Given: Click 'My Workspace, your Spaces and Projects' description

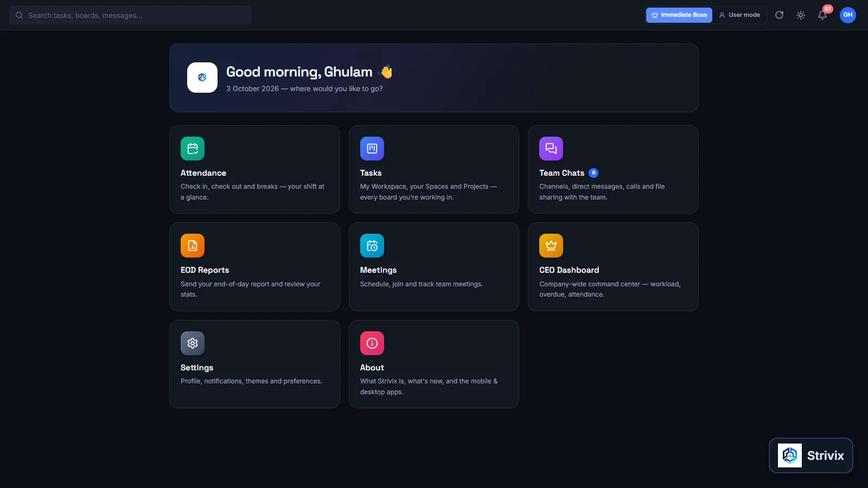Looking at the screenshot, I should [429, 192].
